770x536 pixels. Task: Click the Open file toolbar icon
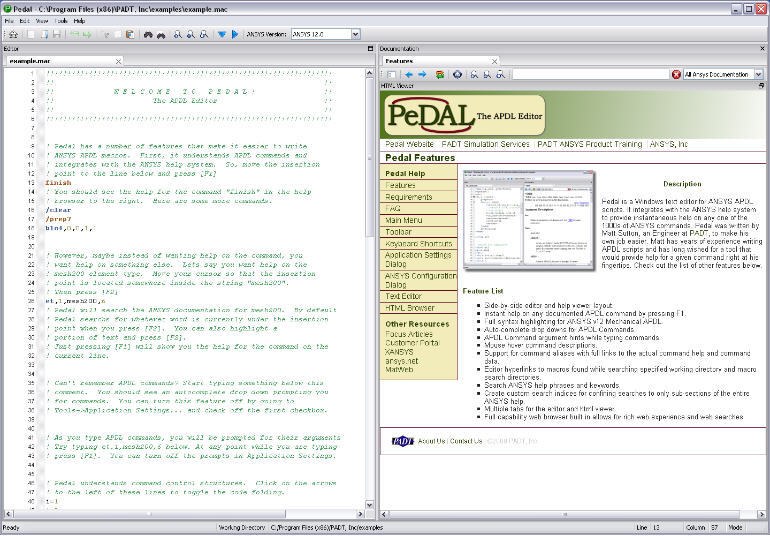[x=44, y=34]
